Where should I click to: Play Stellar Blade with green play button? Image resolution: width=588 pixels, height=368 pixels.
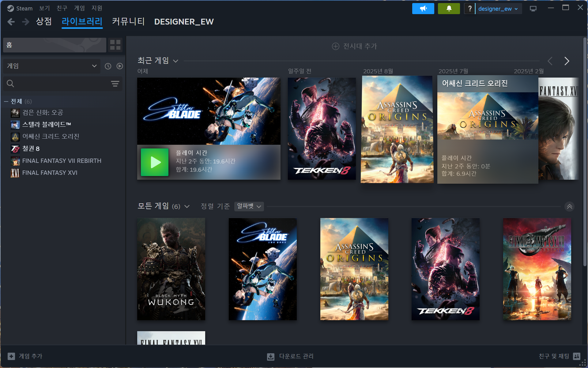point(155,162)
